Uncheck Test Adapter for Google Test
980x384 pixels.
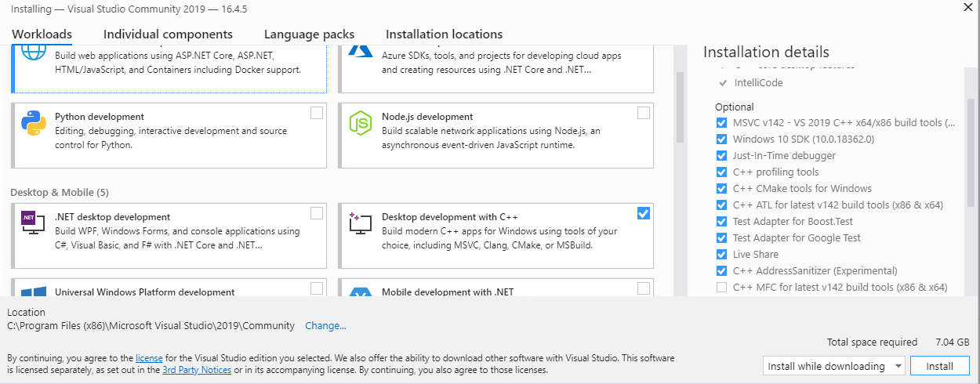pyautogui.click(x=721, y=238)
